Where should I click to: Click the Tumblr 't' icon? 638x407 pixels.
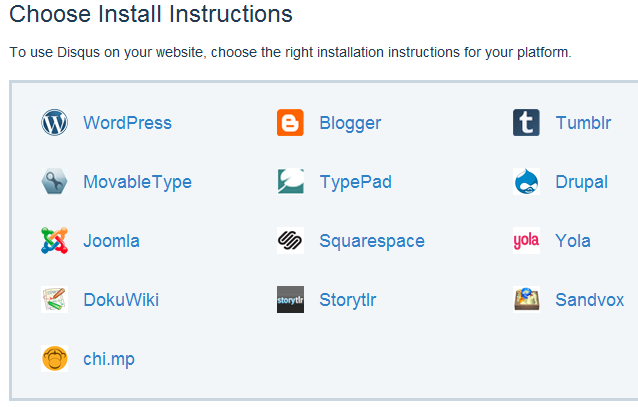(526, 123)
